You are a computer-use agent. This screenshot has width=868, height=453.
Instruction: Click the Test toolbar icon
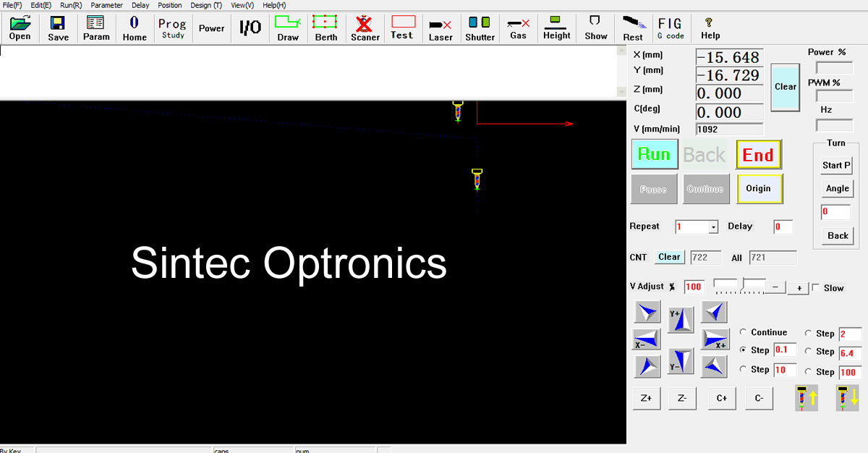[403, 28]
